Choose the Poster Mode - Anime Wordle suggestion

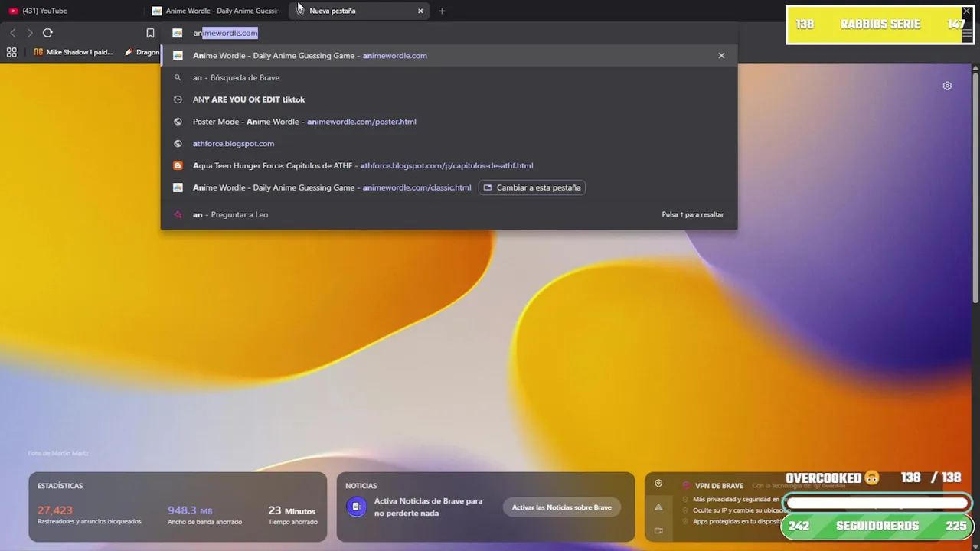pos(449,122)
